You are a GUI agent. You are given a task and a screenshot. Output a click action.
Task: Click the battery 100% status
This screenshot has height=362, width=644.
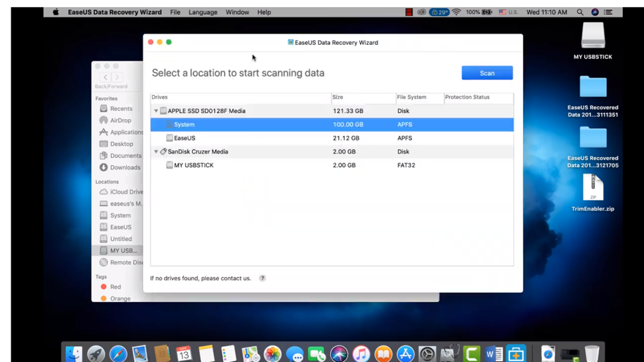click(x=479, y=12)
